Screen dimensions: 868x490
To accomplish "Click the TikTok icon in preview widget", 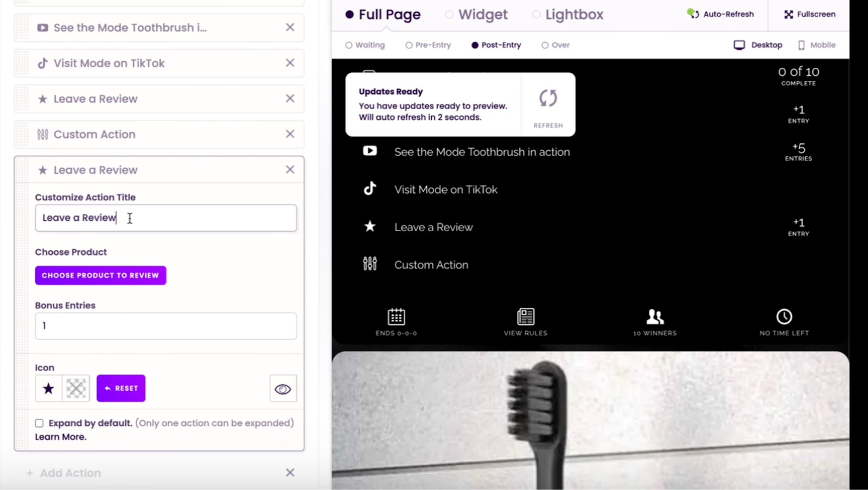I will [x=370, y=188].
